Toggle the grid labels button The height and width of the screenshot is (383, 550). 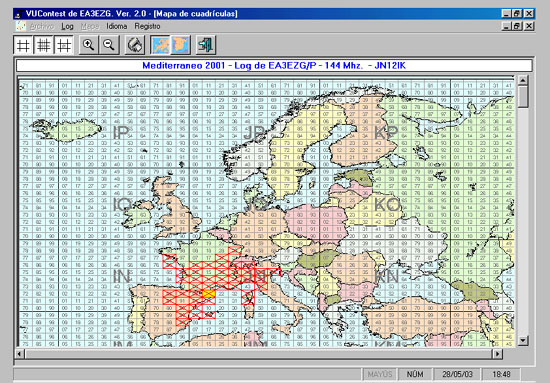click(64, 45)
